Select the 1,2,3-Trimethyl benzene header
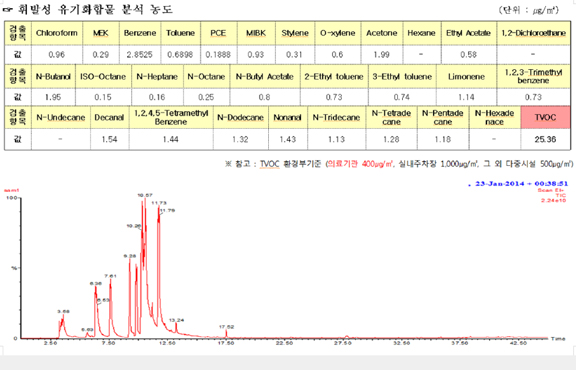 pyautogui.click(x=533, y=76)
